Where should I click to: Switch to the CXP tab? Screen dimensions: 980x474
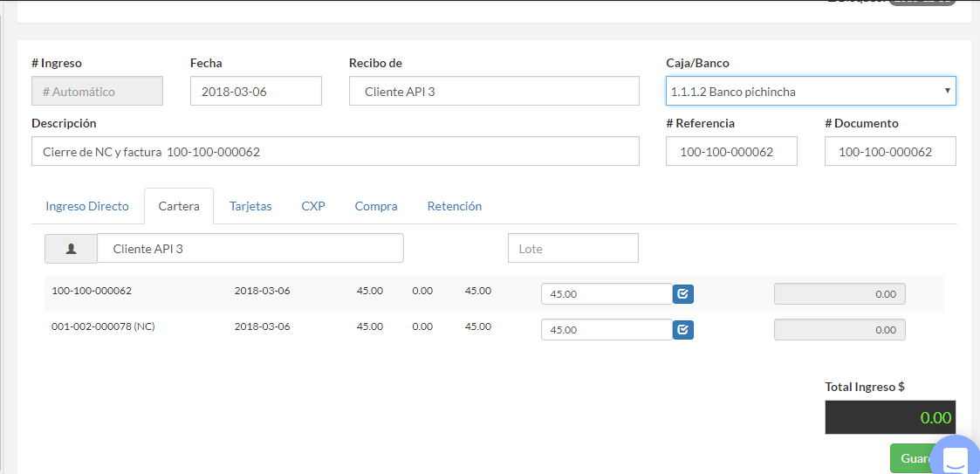click(313, 206)
